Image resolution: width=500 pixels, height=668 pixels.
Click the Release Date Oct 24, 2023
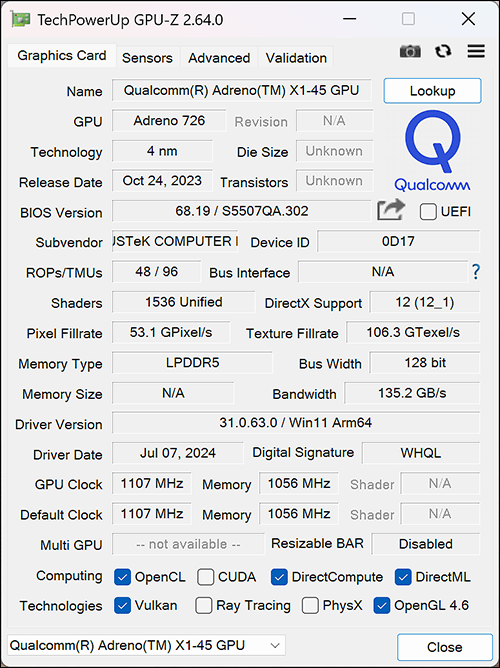pos(162,181)
